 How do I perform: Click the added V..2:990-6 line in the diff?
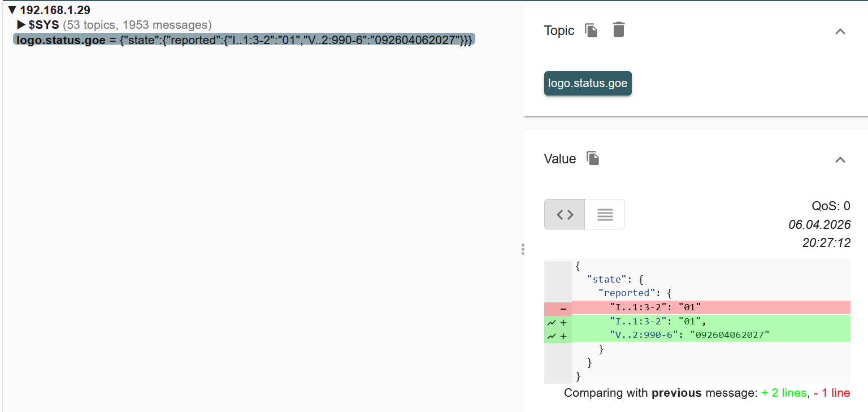point(689,335)
